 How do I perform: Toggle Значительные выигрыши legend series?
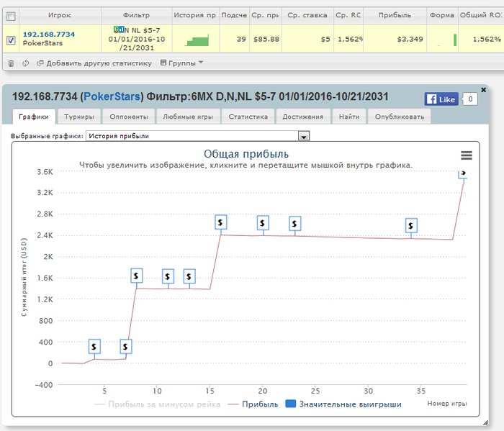pos(343,404)
